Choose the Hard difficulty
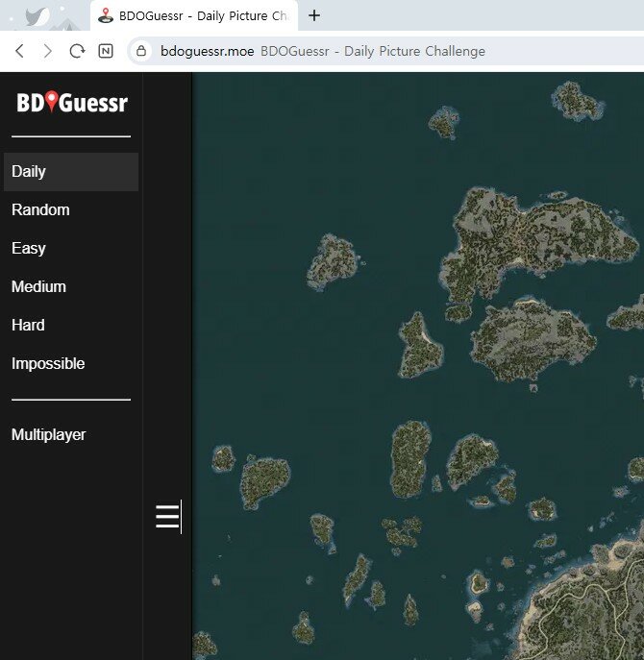 [71, 326]
